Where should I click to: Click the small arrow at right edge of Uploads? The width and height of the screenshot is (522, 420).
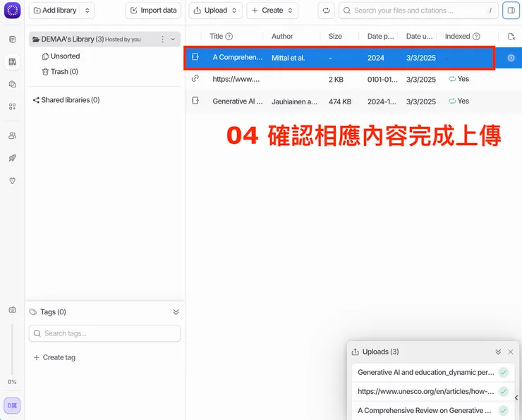tap(516, 397)
